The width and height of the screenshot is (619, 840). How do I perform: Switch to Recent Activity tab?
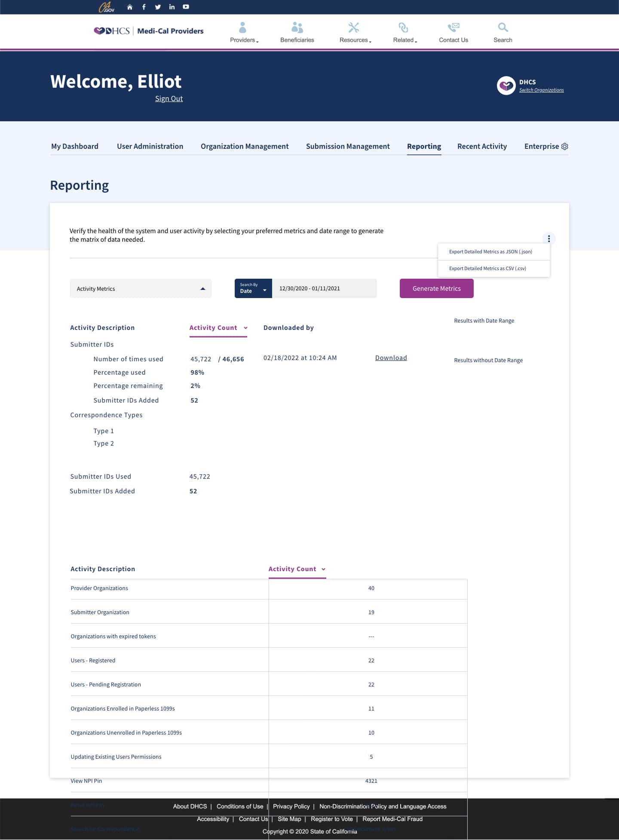click(x=482, y=146)
